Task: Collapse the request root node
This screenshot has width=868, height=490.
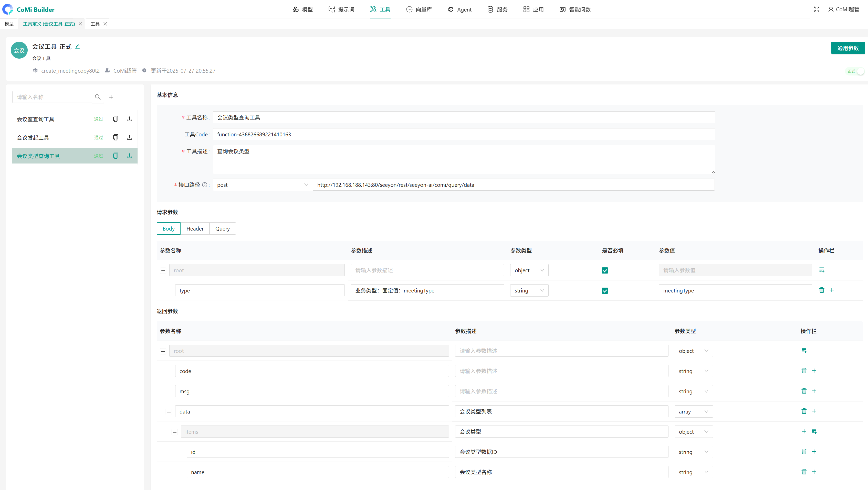Action: pyautogui.click(x=163, y=270)
